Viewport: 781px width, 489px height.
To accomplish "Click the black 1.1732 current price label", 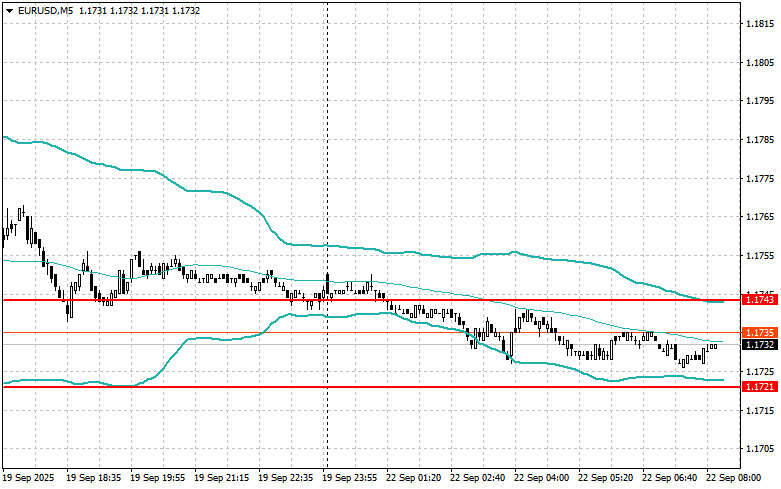I will [x=760, y=345].
